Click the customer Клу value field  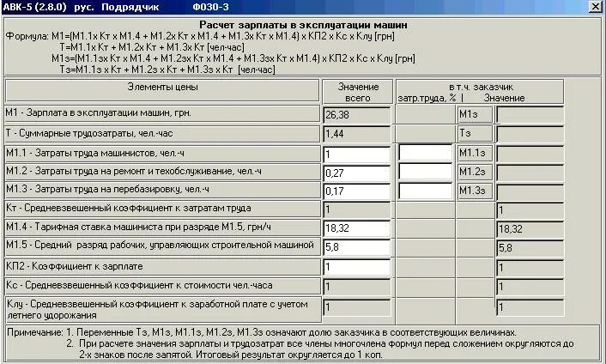530,307
